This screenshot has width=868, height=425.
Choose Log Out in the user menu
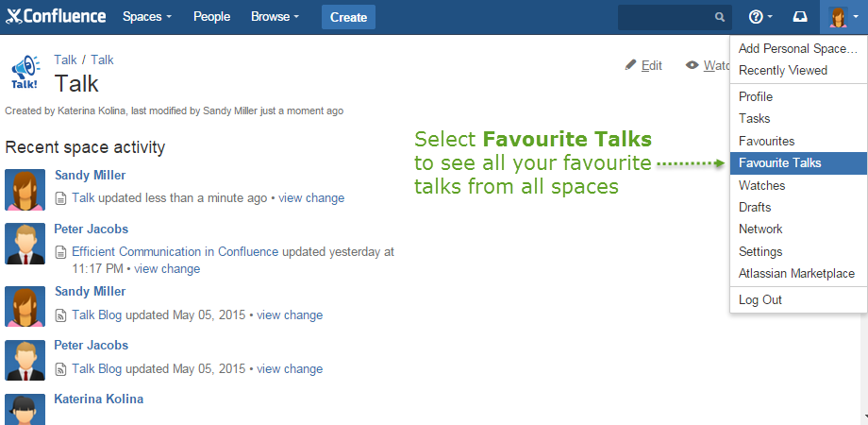tap(760, 300)
